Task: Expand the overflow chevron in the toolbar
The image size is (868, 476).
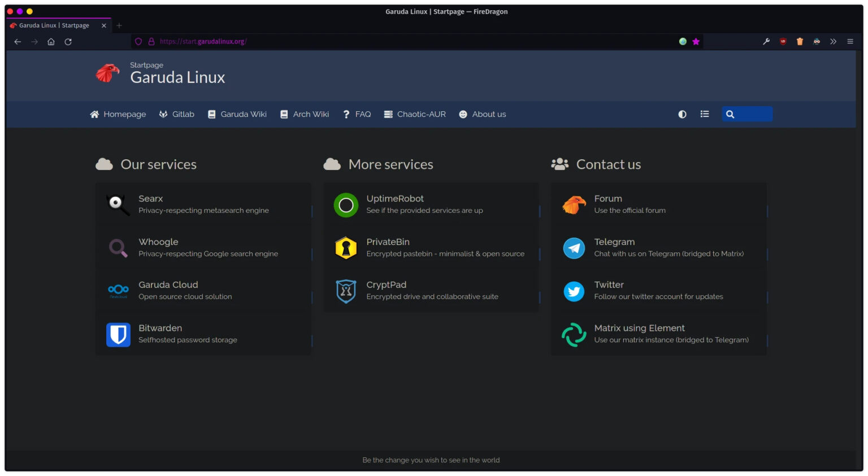Action: (833, 41)
